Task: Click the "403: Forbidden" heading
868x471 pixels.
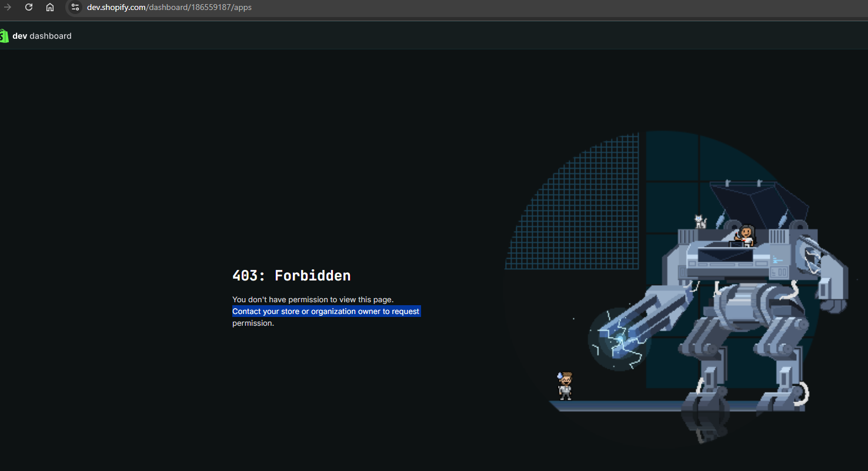Action: tap(292, 276)
